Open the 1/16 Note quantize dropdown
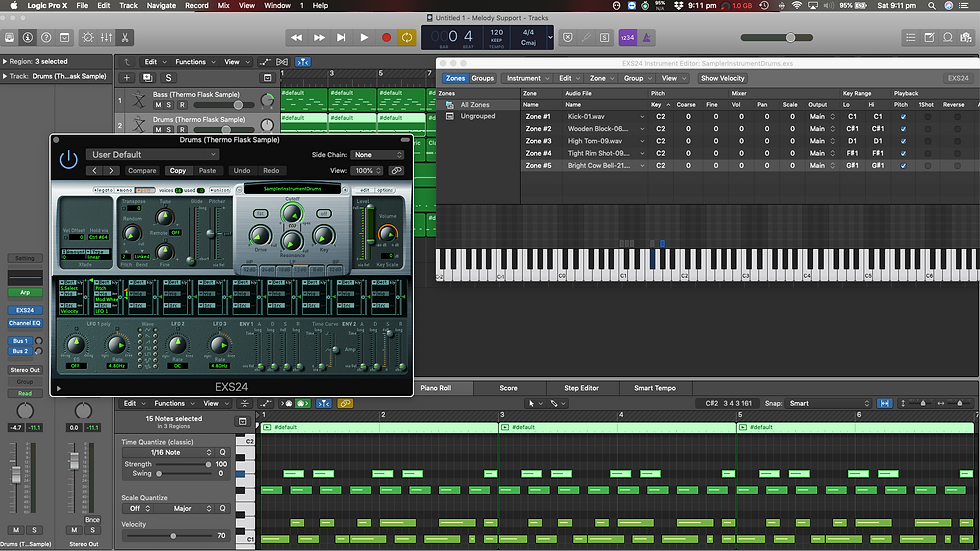Screen dimensions: 980x551 pos(169,452)
